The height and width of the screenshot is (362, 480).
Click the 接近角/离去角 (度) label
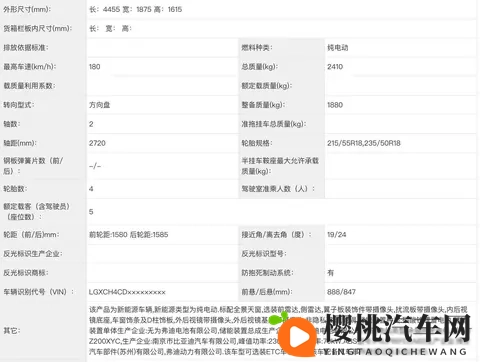tap(276, 235)
